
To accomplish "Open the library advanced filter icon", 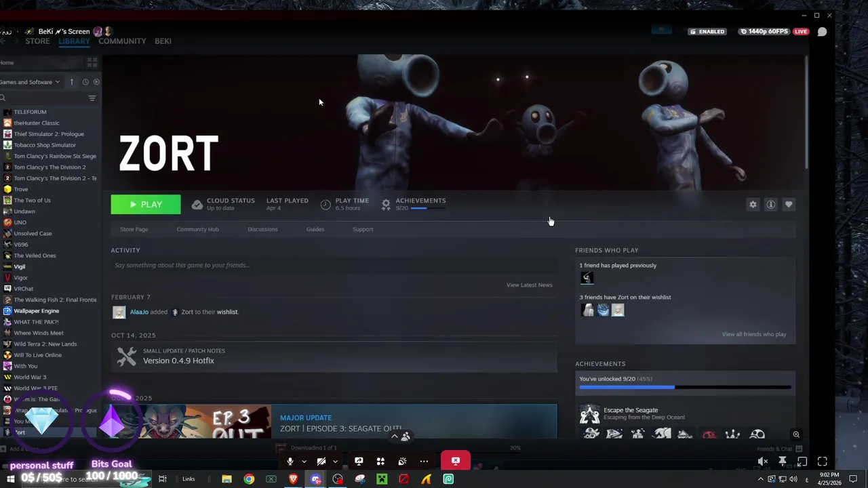I will click(92, 98).
